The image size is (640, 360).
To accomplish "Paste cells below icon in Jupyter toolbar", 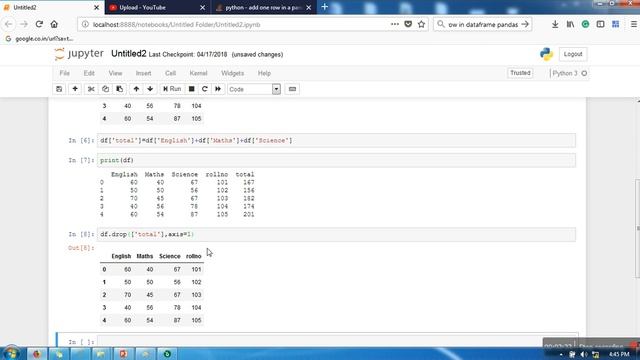I will (120, 89).
